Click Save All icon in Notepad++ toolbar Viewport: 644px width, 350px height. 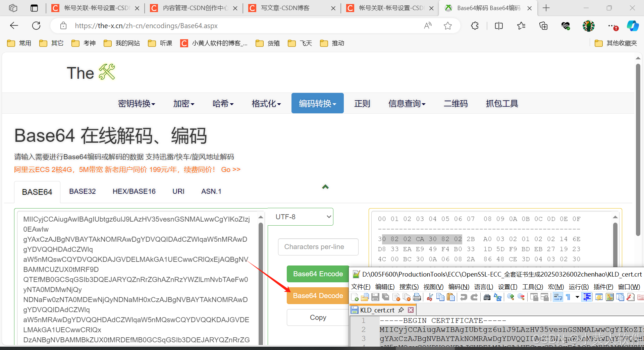point(386,297)
